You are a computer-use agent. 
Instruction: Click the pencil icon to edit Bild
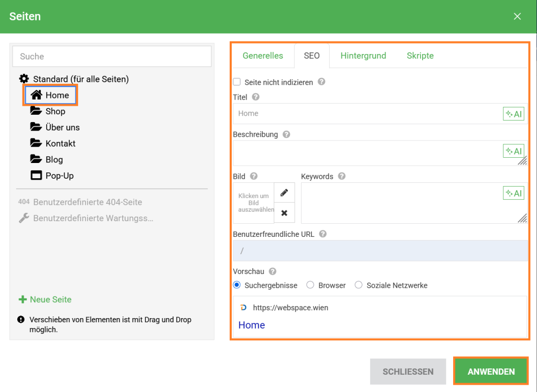[284, 192]
